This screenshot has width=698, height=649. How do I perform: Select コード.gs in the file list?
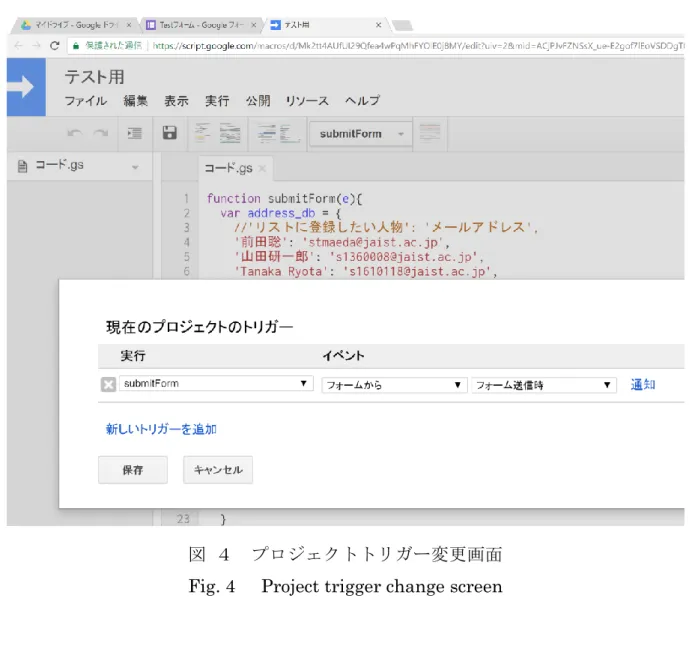(x=79, y=166)
